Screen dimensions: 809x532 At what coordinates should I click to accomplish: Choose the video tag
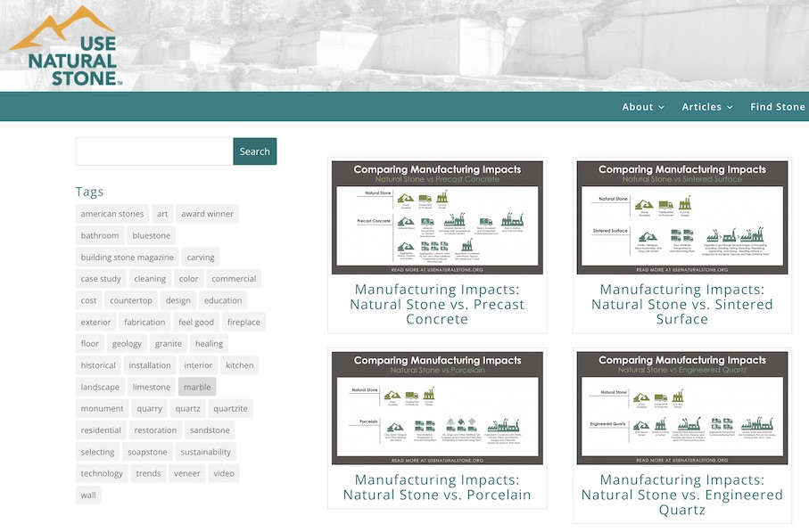[x=223, y=474]
